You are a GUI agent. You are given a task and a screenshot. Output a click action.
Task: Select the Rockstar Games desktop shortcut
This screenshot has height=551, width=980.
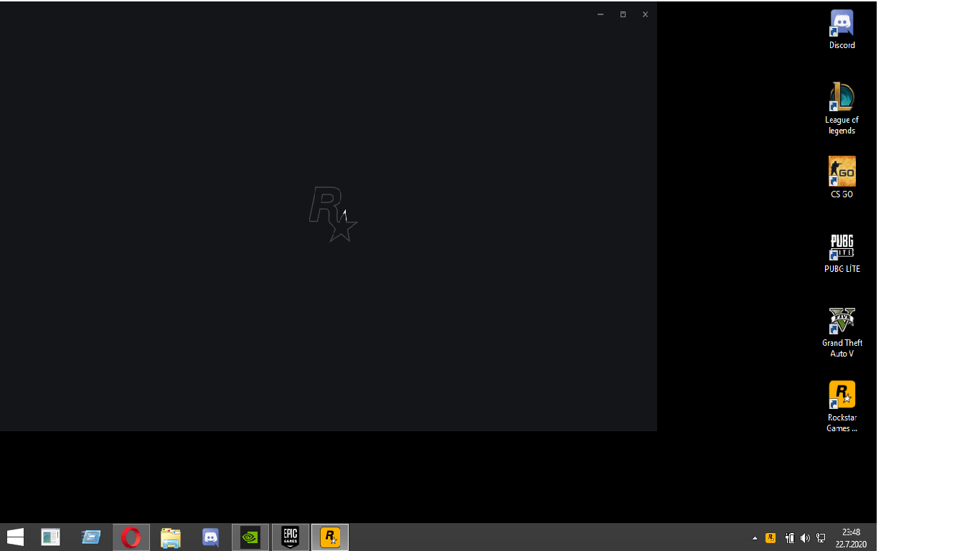(x=842, y=407)
